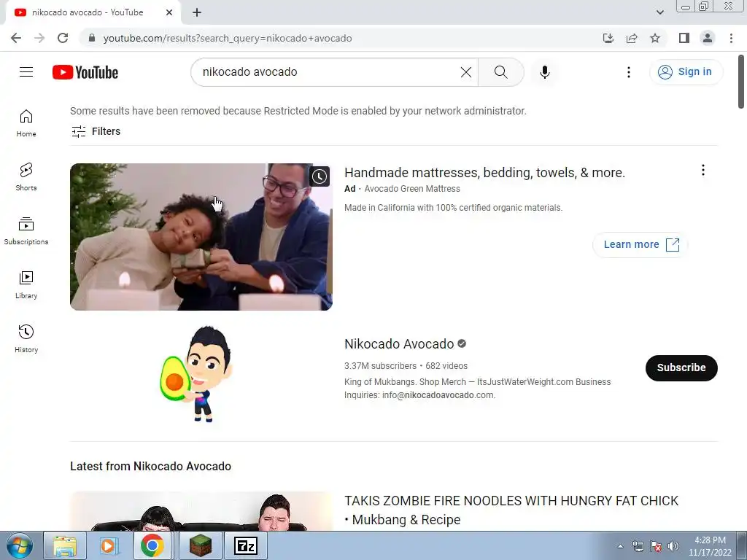
Task: Open three-dot options for the ad
Action: (x=703, y=170)
